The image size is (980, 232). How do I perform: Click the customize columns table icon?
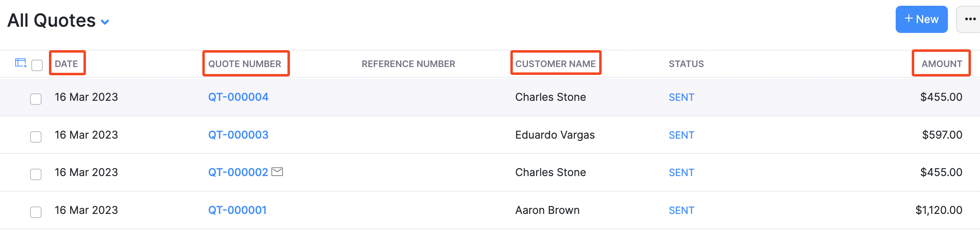pos(21,63)
